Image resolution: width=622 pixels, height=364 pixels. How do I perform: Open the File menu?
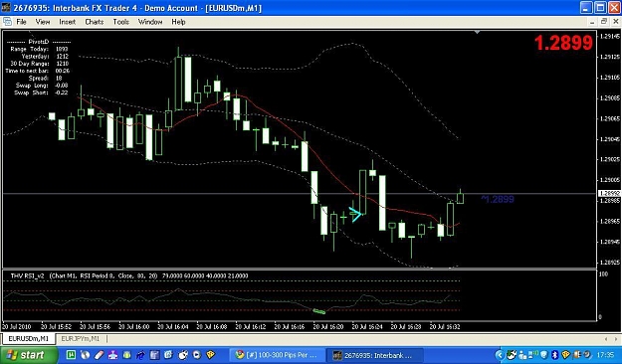click(x=21, y=22)
